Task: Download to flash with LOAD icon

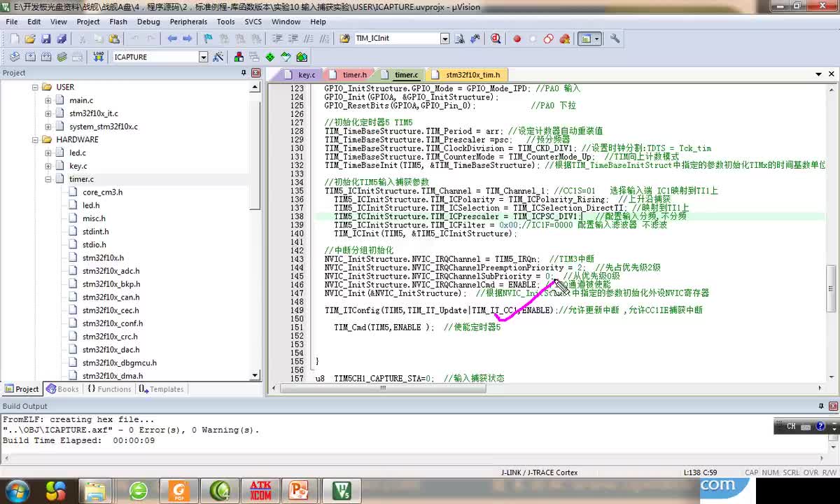Action: coord(98,57)
